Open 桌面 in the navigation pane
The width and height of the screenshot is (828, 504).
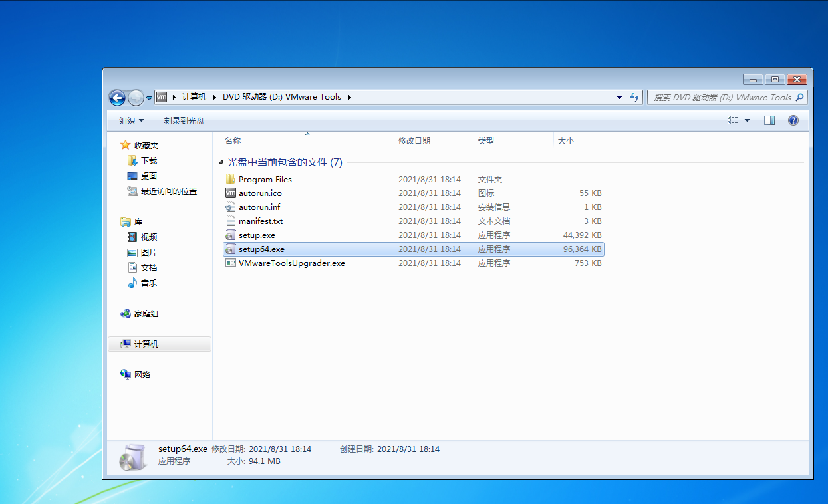pyautogui.click(x=149, y=176)
